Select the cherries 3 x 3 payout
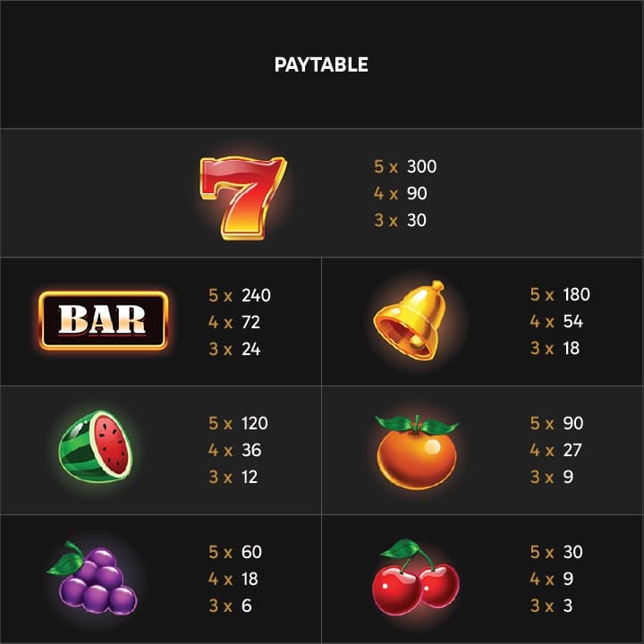644x644 pixels. (x=551, y=606)
